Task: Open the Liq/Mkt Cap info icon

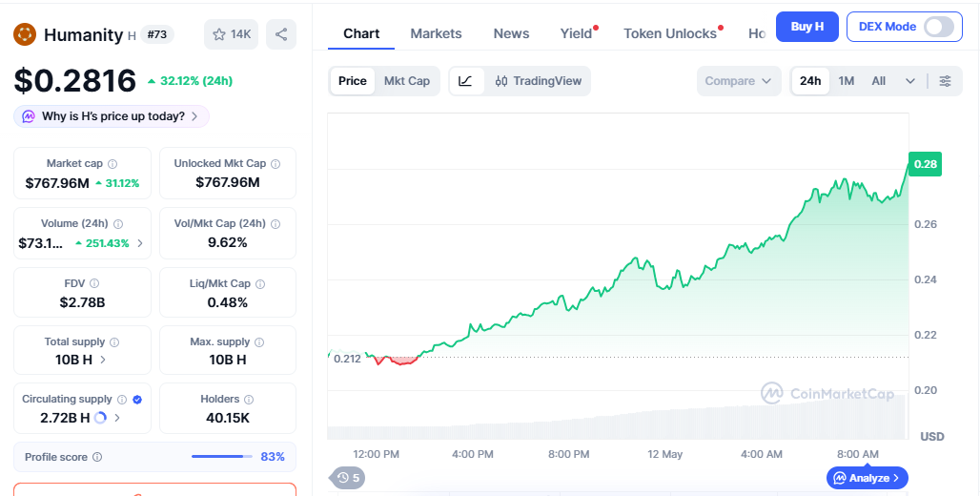Action: (x=260, y=284)
